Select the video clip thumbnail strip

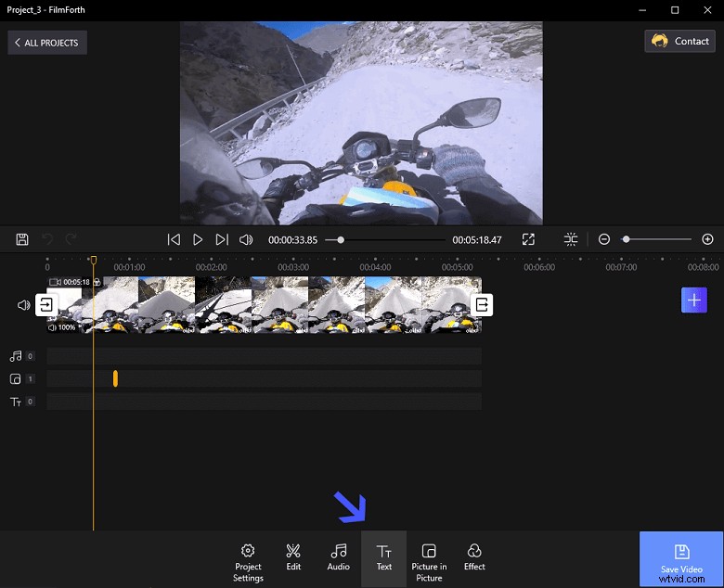click(x=265, y=304)
